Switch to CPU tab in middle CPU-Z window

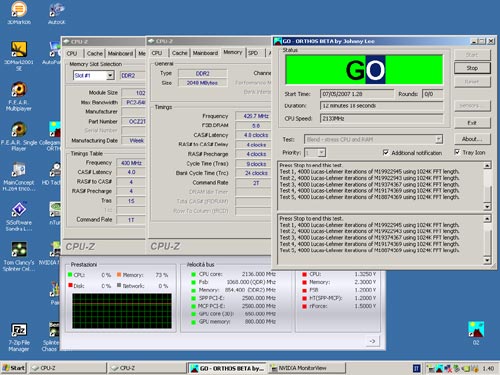pos(157,53)
